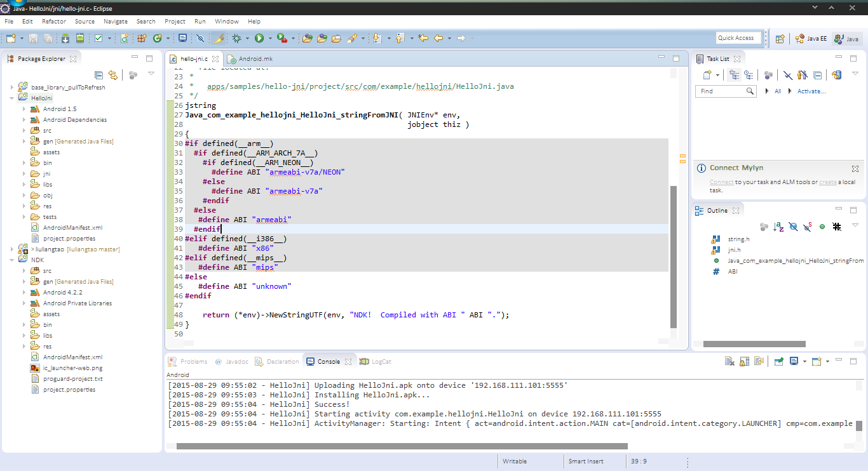
Task: Click the New file wizard icon
Action: (x=10, y=38)
